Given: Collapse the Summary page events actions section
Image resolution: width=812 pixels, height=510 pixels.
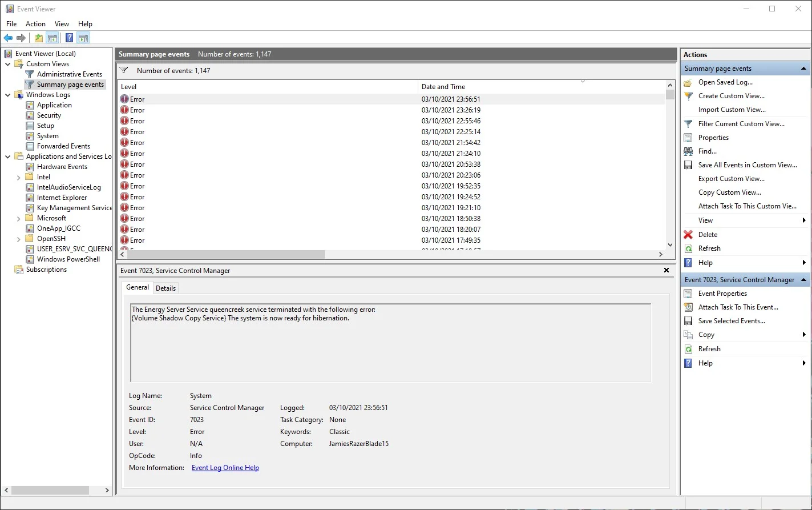Looking at the screenshot, I should [x=803, y=69].
